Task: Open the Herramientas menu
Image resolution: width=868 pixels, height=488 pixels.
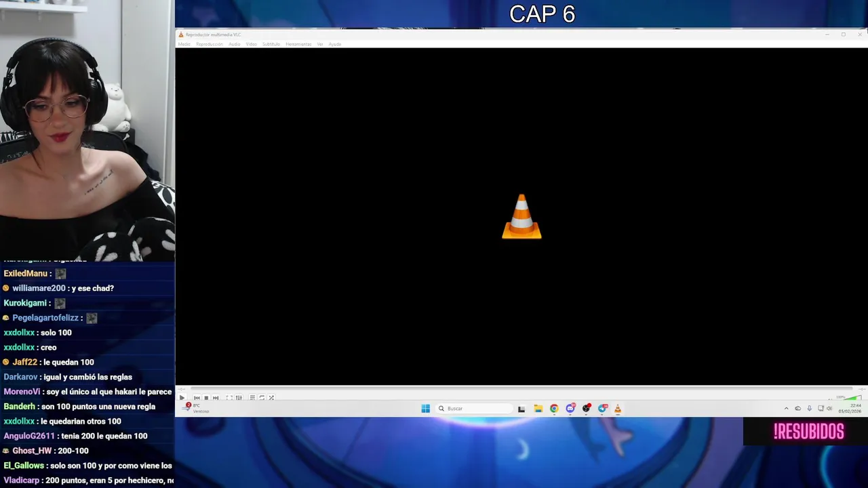Action: 298,44
